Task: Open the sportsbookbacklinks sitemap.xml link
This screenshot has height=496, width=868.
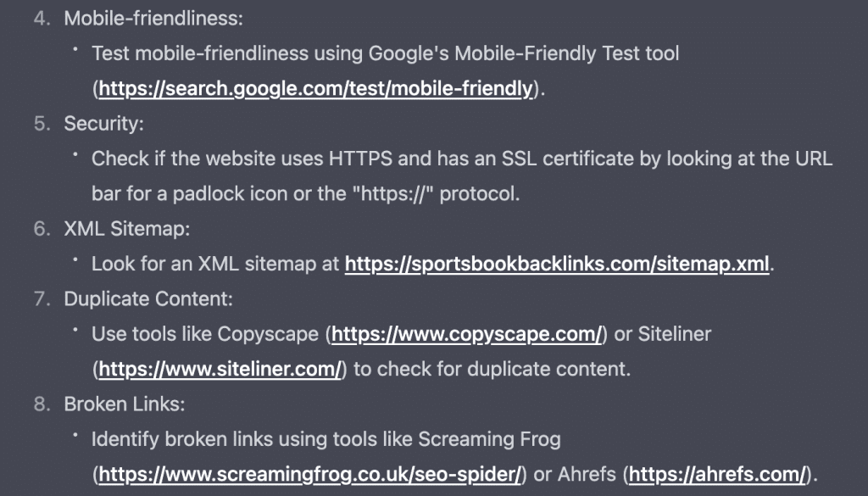Action: pyautogui.click(x=557, y=264)
